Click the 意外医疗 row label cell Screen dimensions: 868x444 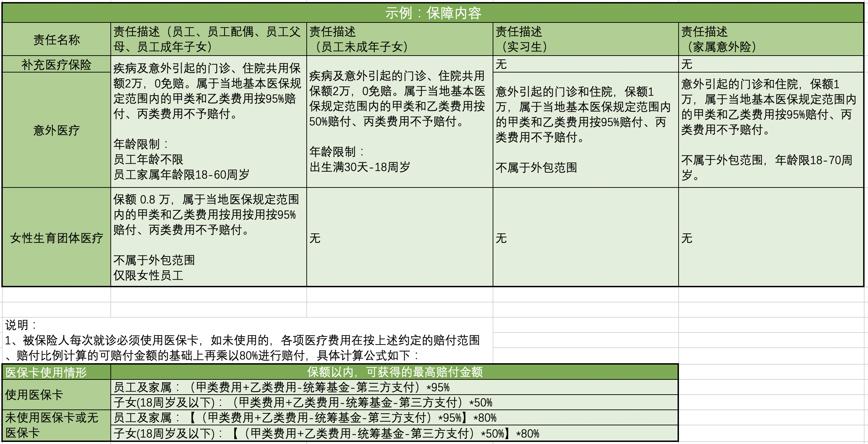tap(56, 130)
